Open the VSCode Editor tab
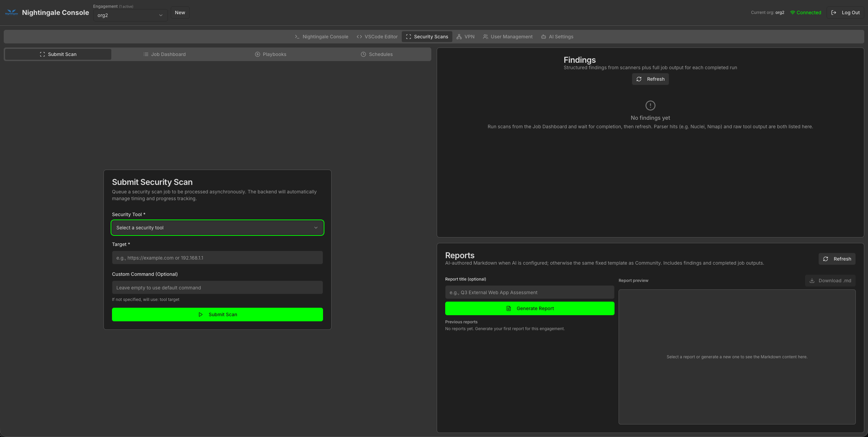 pos(377,37)
